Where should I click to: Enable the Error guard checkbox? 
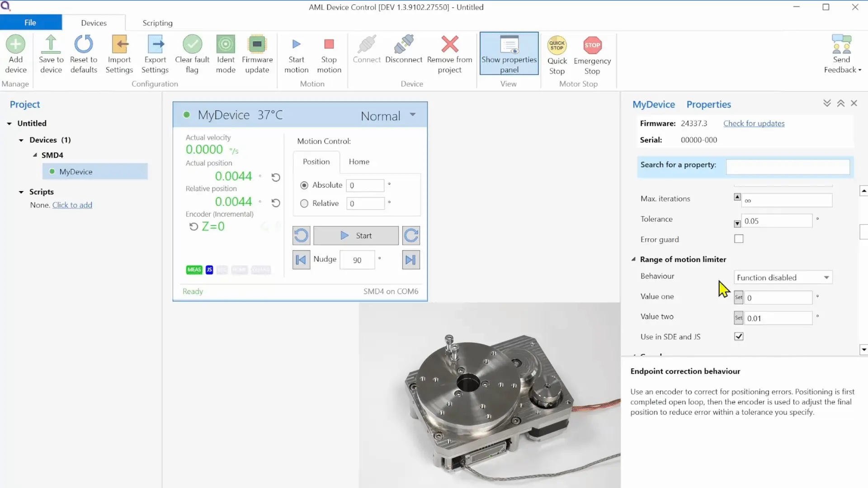coord(739,239)
